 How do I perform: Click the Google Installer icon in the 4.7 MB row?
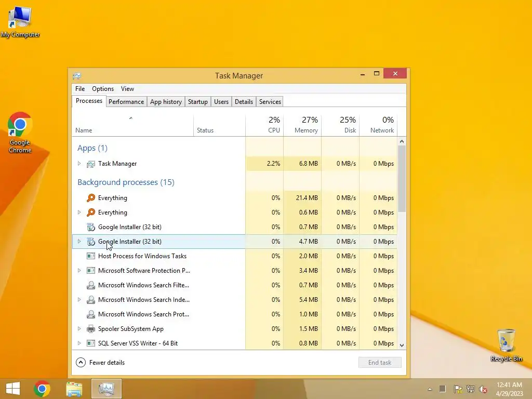[90, 242]
